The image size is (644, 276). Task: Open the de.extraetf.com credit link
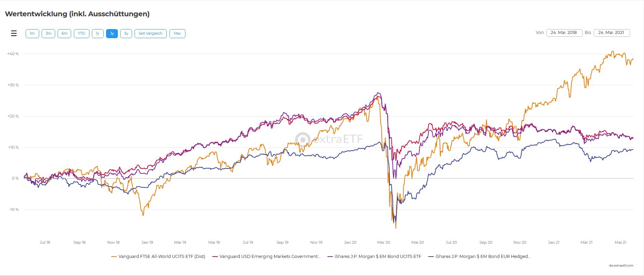click(621, 266)
